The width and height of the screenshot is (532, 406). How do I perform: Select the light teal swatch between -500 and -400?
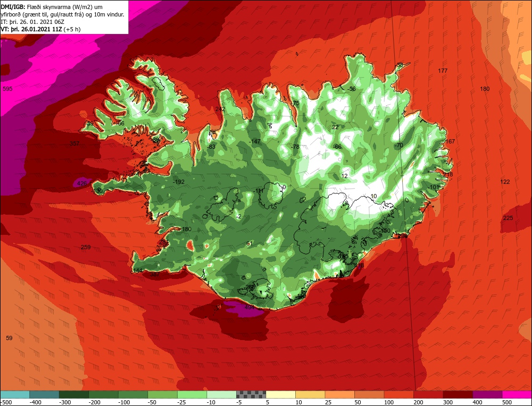click(x=14, y=394)
